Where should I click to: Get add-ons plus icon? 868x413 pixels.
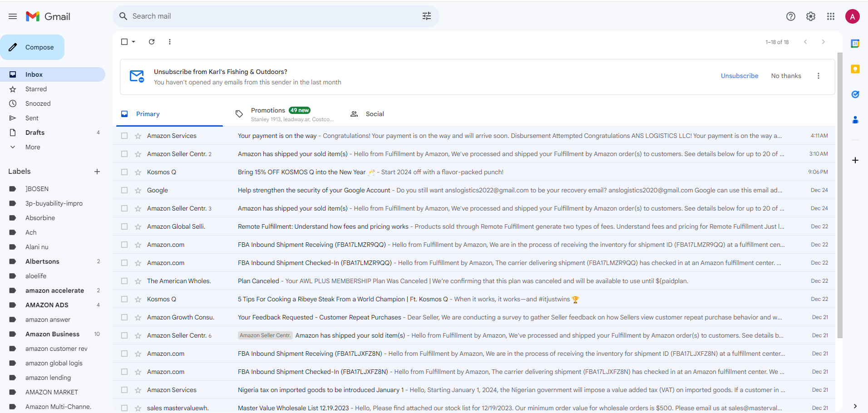pyautogui.click(x=855, y=160)
